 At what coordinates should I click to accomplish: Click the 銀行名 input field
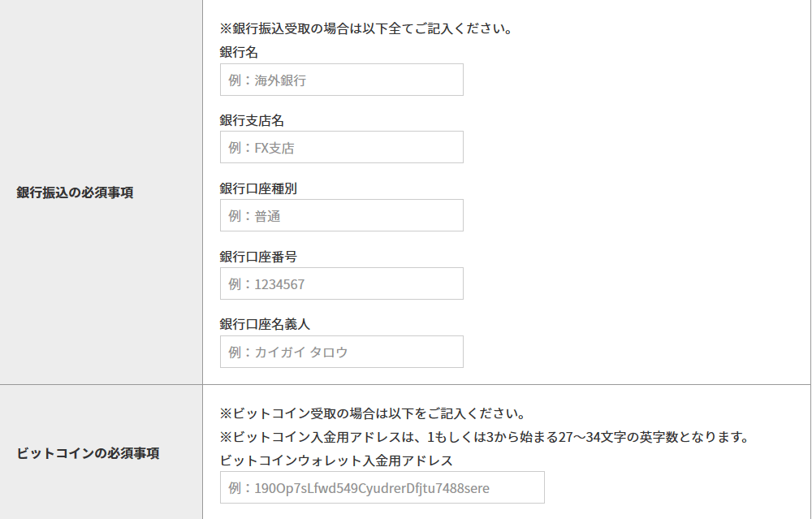coord(342,80)
